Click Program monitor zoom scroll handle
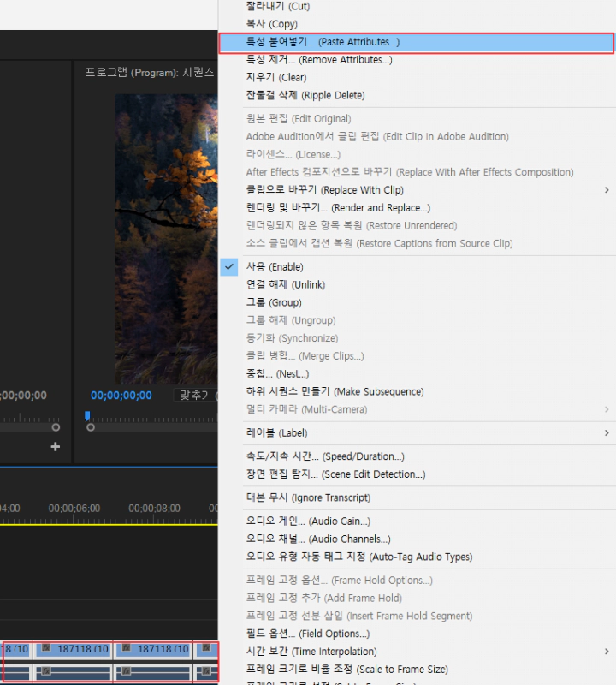The width and height of the screenshot is (616, 685). pos(91,427)
